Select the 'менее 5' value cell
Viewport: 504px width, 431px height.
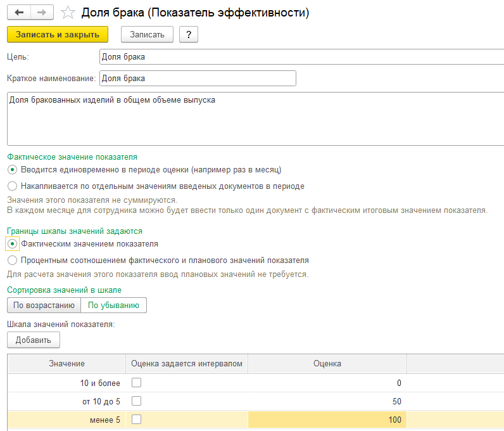coord(66,420)
